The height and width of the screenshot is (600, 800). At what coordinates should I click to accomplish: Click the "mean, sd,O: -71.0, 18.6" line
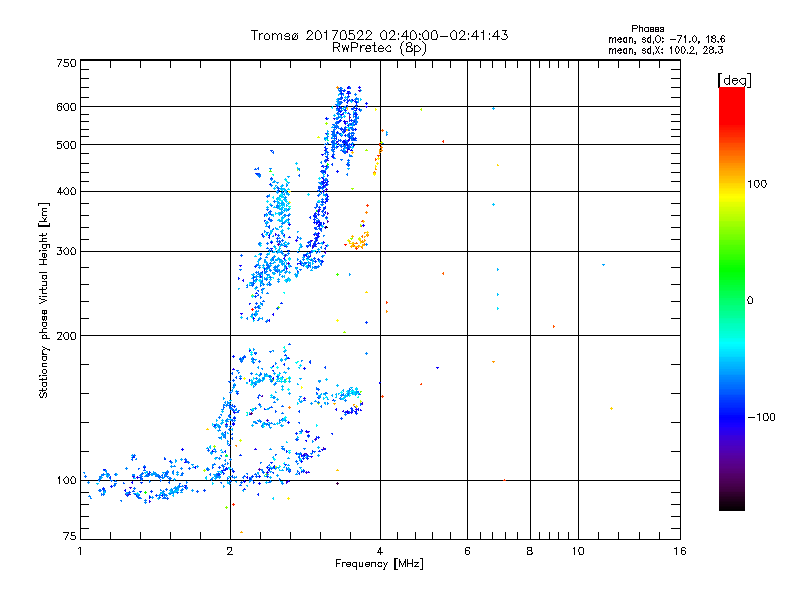[666, 39]
